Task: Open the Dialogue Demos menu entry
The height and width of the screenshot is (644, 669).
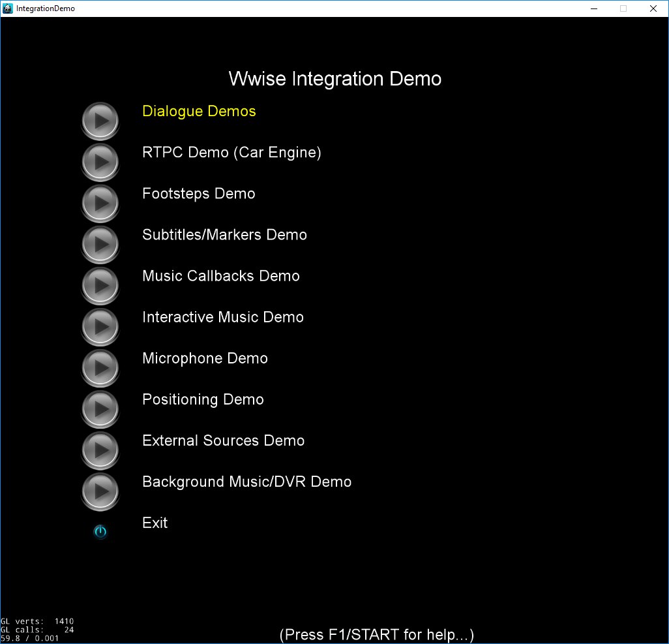Action: coord(199,112)
